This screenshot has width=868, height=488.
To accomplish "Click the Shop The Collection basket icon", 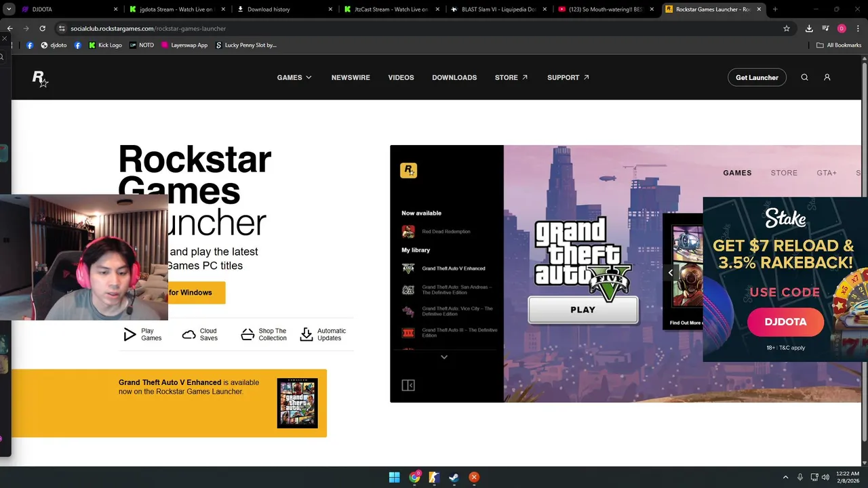I will click(x=248, y=334).
